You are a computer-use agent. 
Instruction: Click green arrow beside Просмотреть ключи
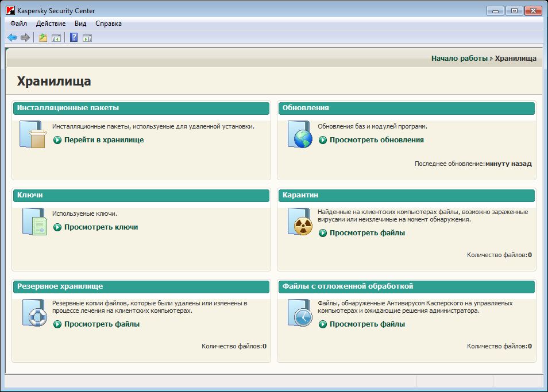tap(57, 227)
